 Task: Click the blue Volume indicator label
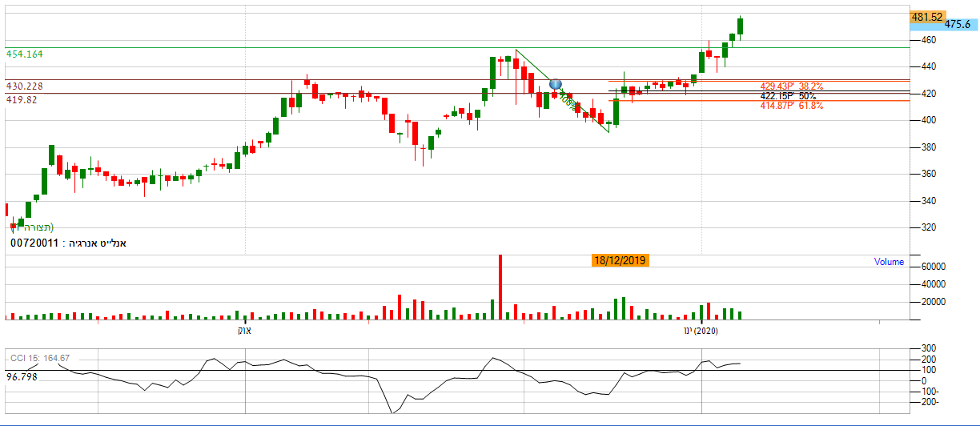(889, 262)
